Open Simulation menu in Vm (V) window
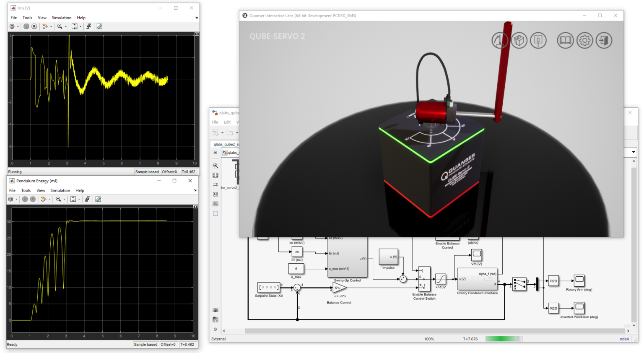This screenshot has width=644, height=353. tap(62, 18)
